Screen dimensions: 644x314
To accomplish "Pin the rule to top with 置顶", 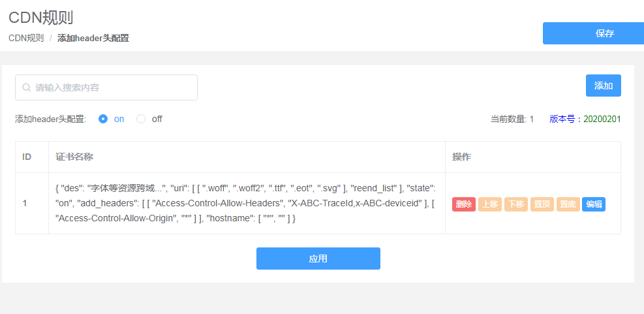I will tap(542, 204).
